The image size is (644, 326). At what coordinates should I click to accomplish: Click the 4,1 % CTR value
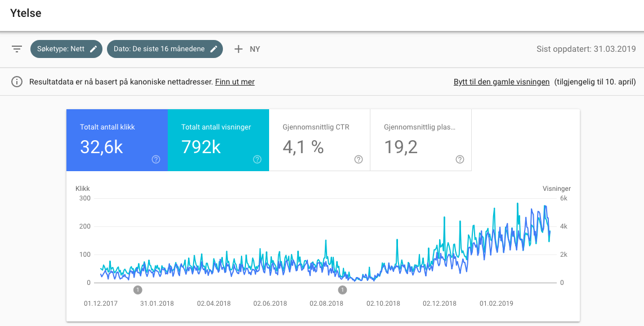coord(303,146)
